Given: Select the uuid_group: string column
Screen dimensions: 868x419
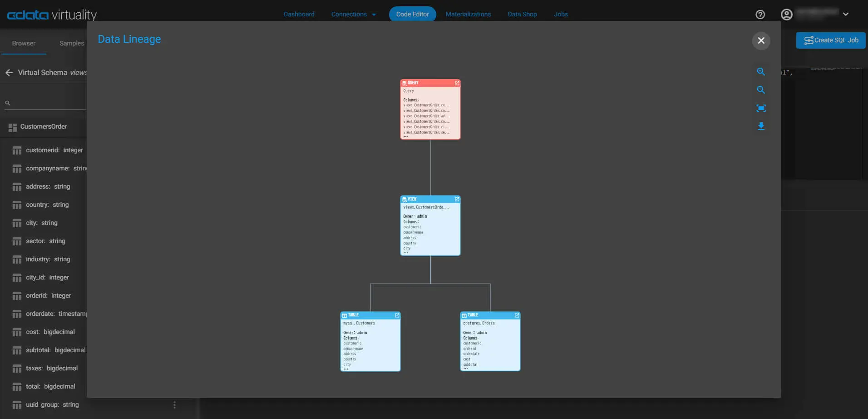Looking at the screenshot, I should tap(52, 404).
